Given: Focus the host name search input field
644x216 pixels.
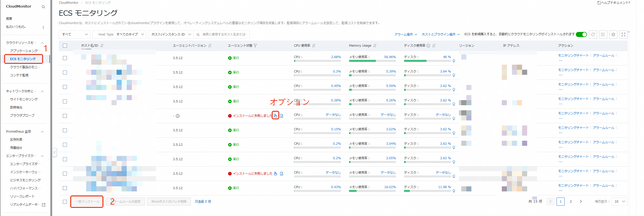Looking at the screenshot, I should point(224,34).
